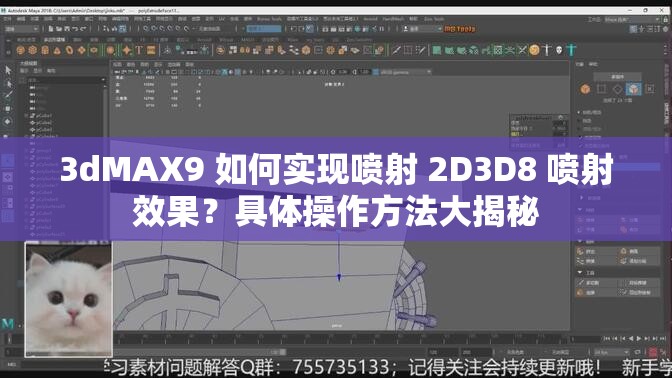Click the Undo arrow on status line
Image resolution: width=672 pixels, height=378 pixels.
[x=75, y=29]
